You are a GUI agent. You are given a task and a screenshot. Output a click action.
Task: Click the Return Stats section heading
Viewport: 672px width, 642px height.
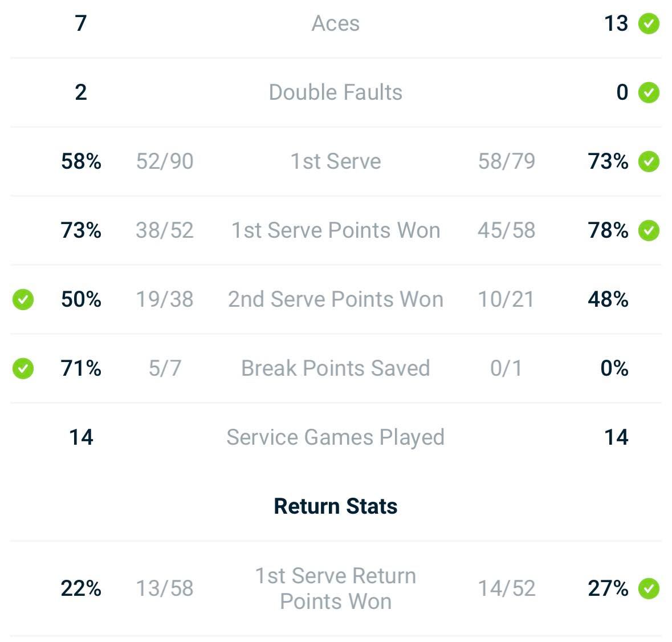point(336,506)
